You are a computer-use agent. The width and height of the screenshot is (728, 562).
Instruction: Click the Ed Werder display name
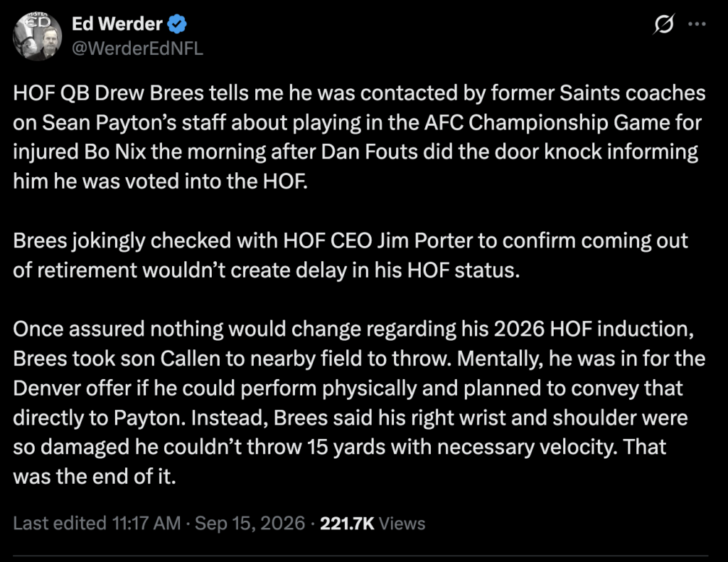tap(117, 23)
